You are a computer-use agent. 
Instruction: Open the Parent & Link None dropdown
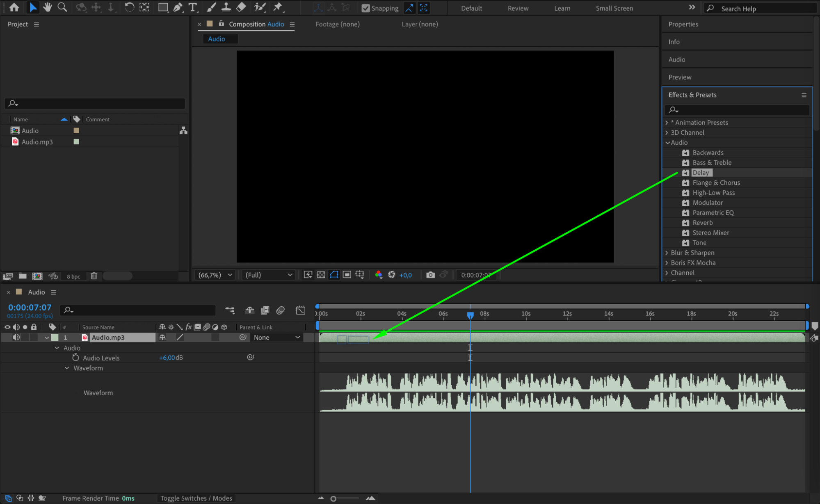pos(276,338)
